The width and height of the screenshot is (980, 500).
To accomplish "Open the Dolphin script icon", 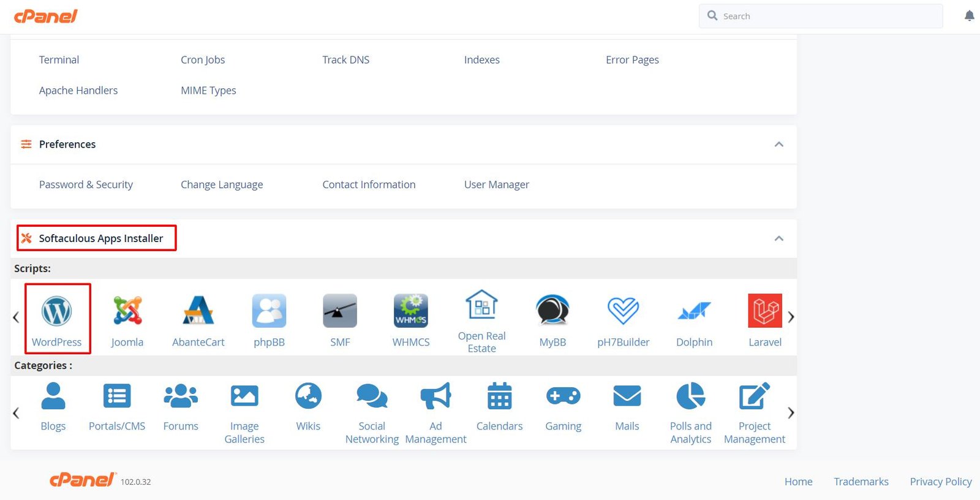I will tap(695, 311).
